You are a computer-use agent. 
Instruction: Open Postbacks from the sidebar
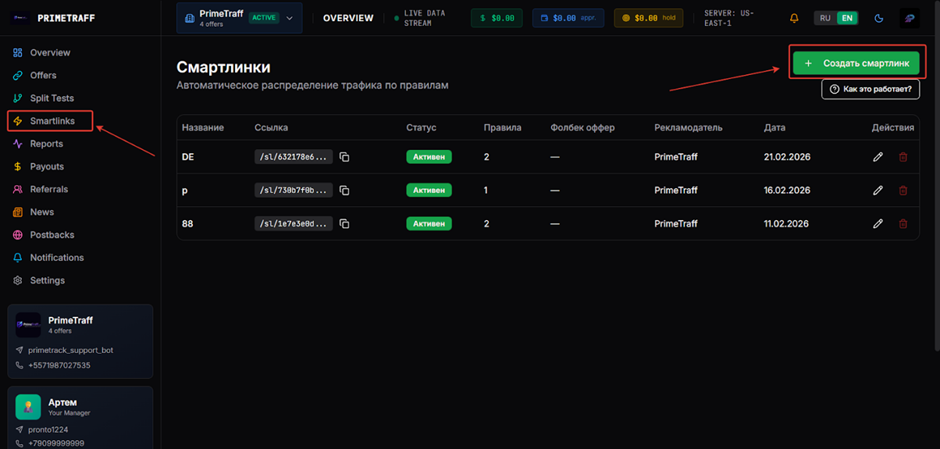coord(52,235)
